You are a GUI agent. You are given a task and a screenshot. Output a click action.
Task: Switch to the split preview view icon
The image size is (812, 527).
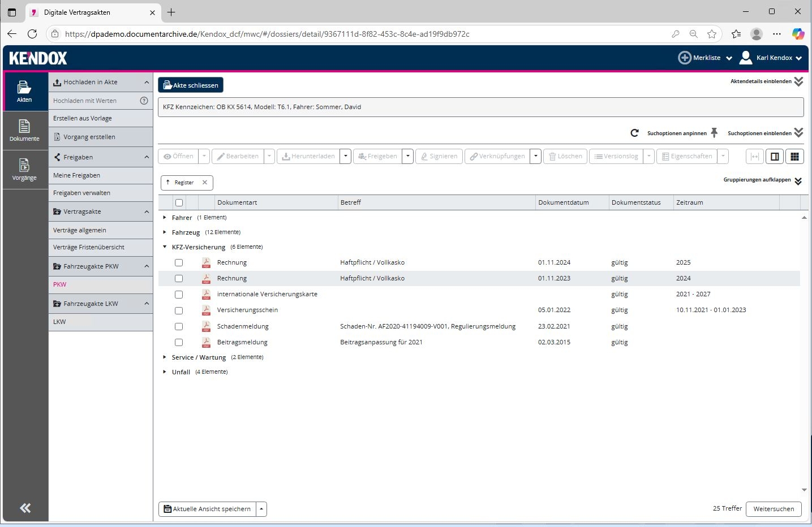pyautogui.click(x=775, y=157)
